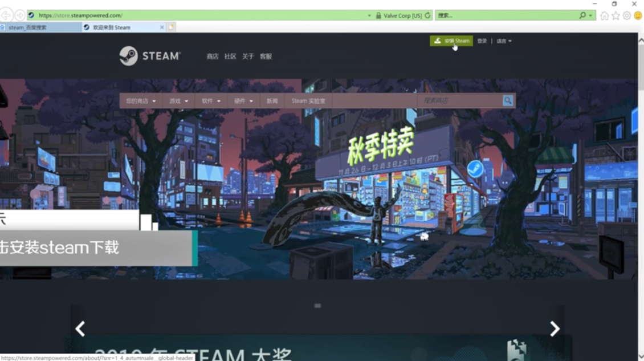The height and width of the screenshot is (361, 644).
Task: Click the browser search magnifier icon
Action: pos(582,15)
